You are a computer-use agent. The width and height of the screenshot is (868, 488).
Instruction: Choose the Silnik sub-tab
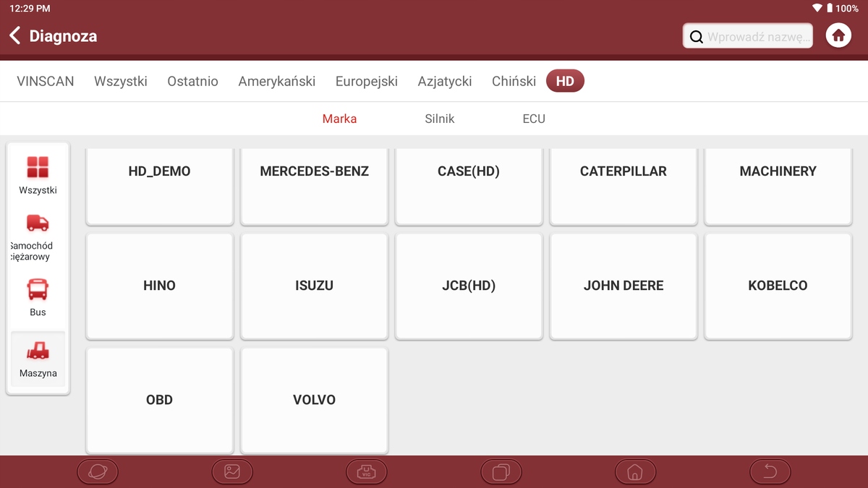(x=440, y=119)
